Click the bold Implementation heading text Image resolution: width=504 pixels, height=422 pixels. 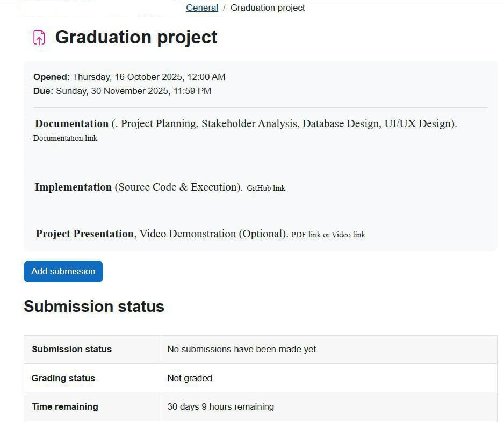73,187
